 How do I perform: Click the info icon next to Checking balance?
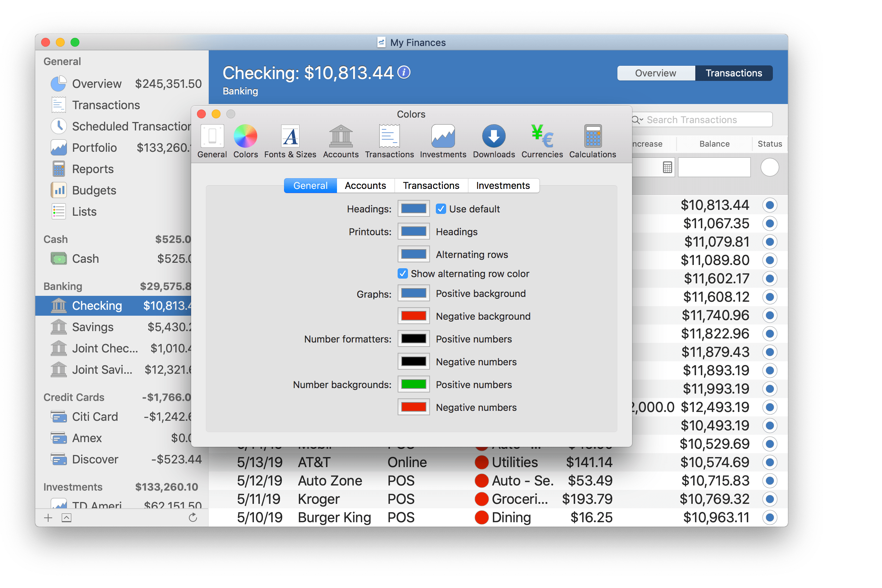coord(404,72)
